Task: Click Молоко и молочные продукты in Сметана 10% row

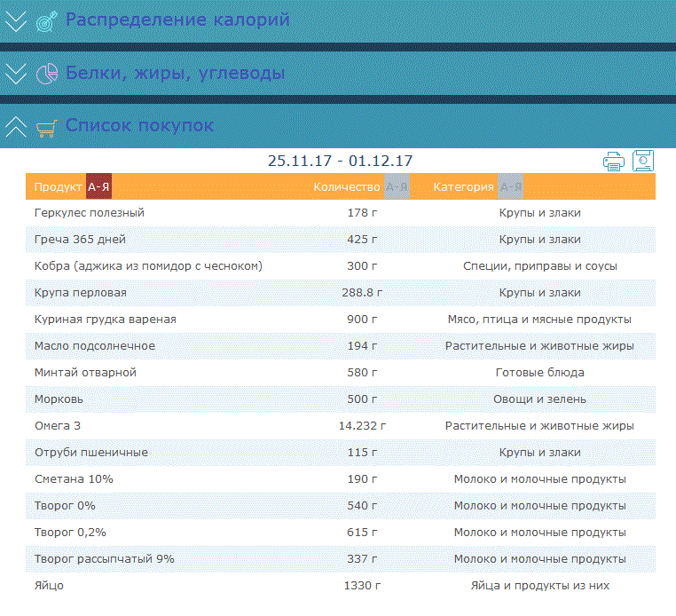Action: pyautogui.click(x=539, y=479)
